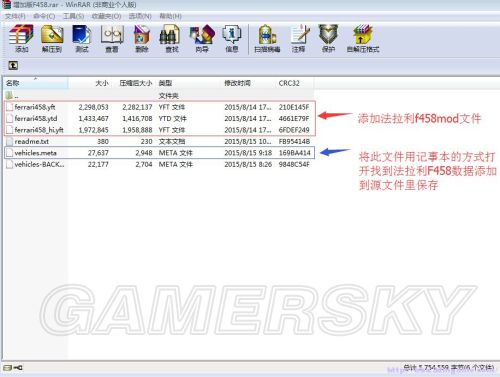Open the Help (帮助) menu
The height and width of the screenshot is (377, 500).
170,16
